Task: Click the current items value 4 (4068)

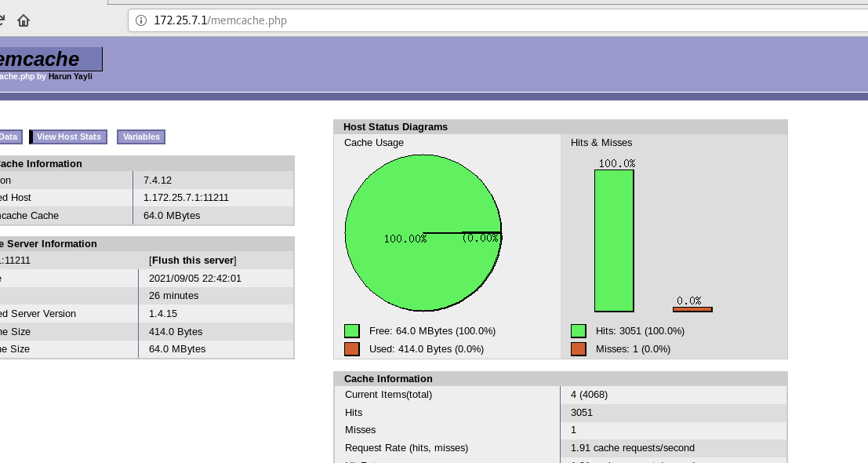Action: 589,395
